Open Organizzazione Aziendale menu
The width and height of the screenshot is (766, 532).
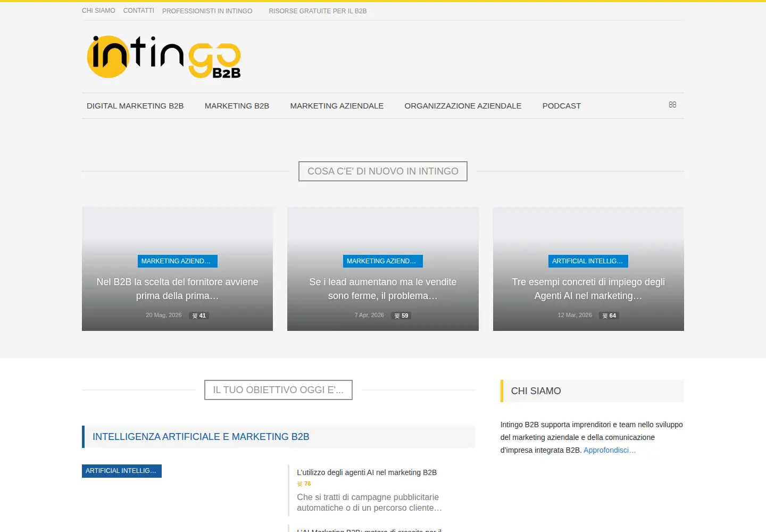pos(463,106)
